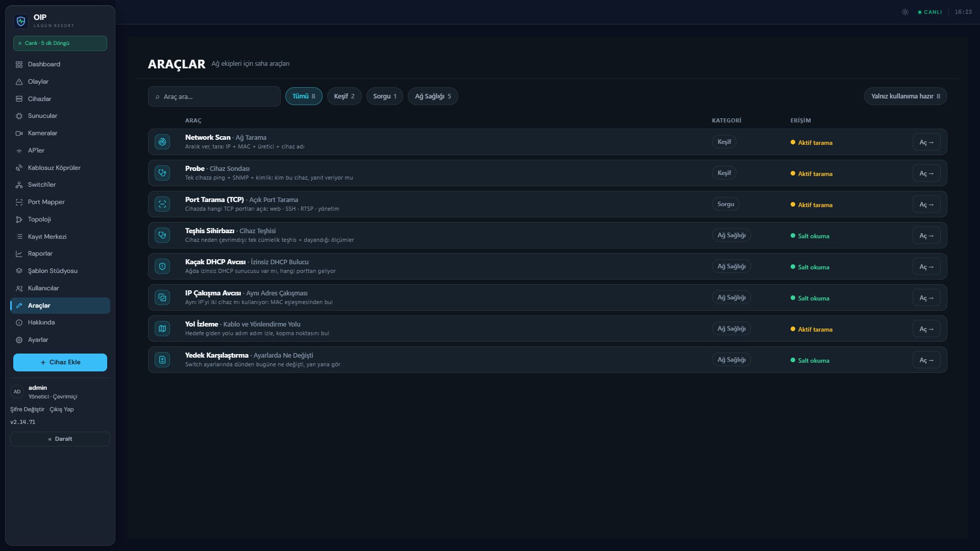This screenshot has width=980, height=551.
Task: Filter tools by Keşif
Action: click(x=344, y=96)
